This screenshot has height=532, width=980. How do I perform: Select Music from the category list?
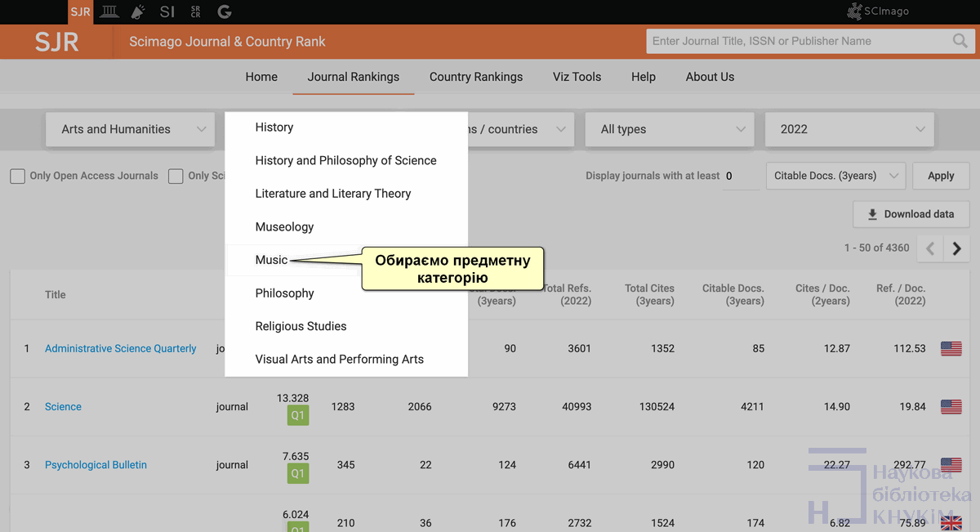(x=271, y=260)
